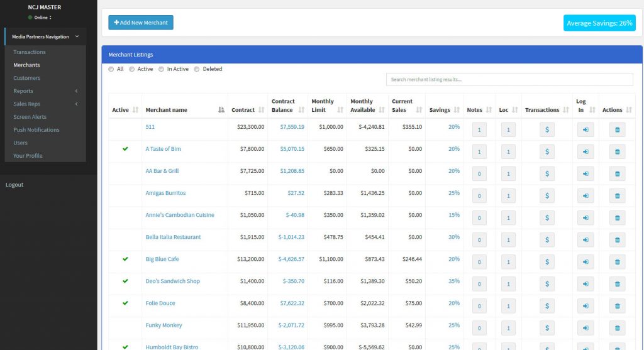Open Customers in sidebar
This screenshot has height=350, width=644.
pos(26,78)
